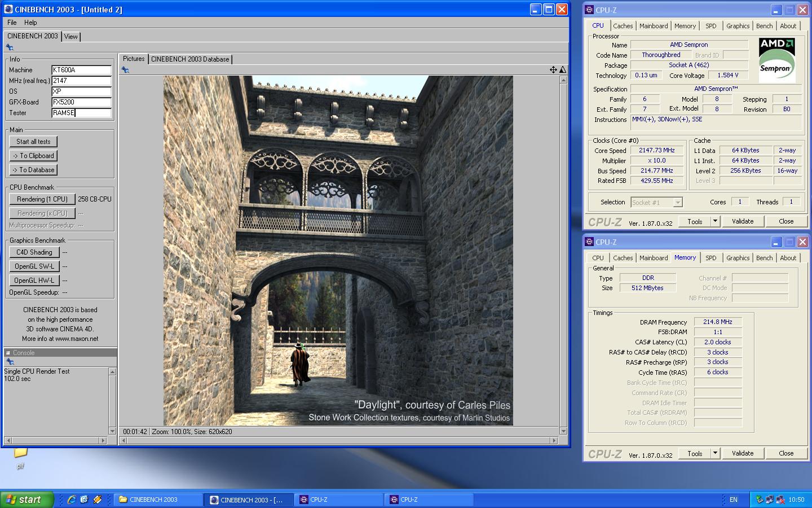Open the Graphics tab in upper CPU-Z
The height and width of the screenshot is (508, 812).
[x=738, y=26]
